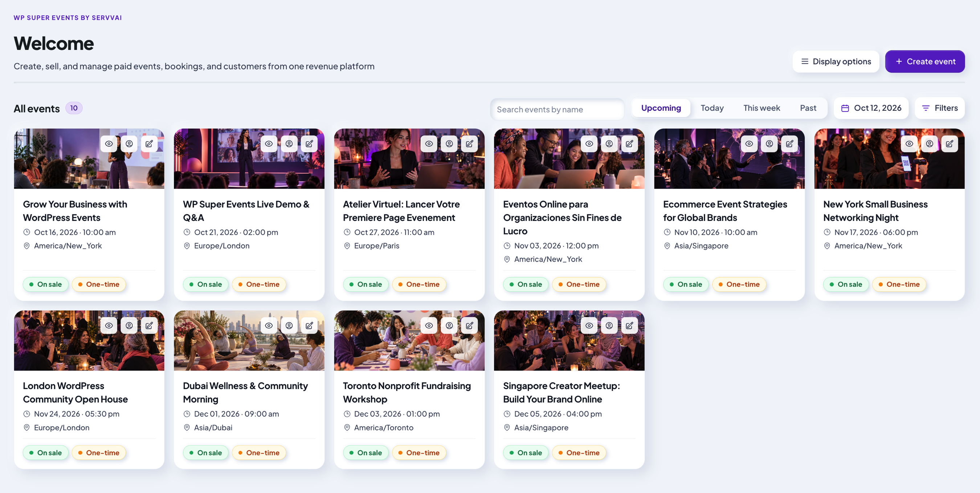Edit the London WordPress Community Open House card
Viewport: 980px width, 493px height.
(x=149, y=326)
